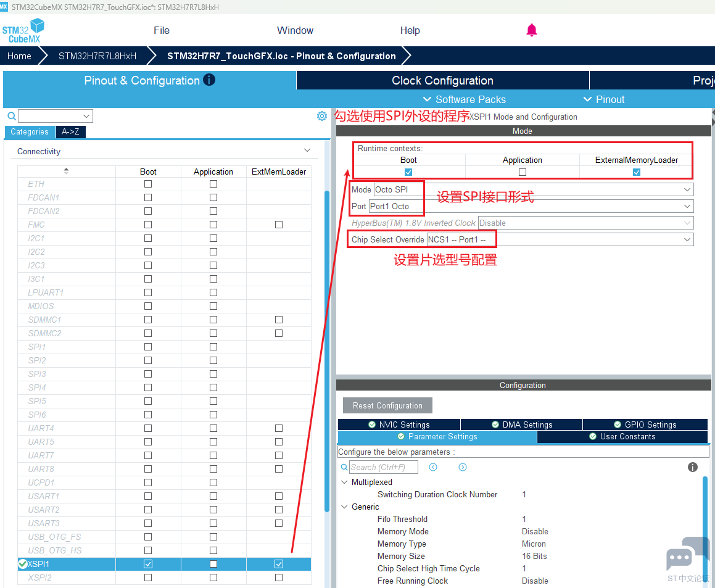The width and height of the screenshot is (715, 588).
Task: Check the ExtMemLoader box for UART4
Action: [x=279, y=428]
